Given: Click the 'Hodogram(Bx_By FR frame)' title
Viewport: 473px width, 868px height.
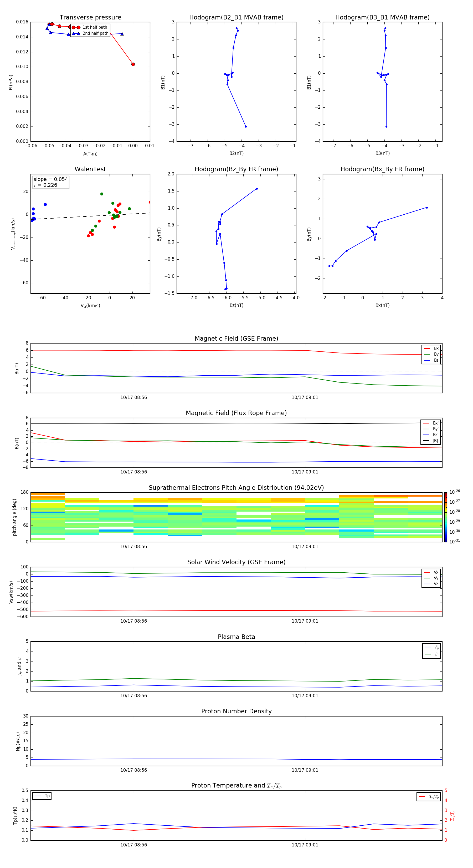Looking at the screenshot, I should [x=382, y=169].
